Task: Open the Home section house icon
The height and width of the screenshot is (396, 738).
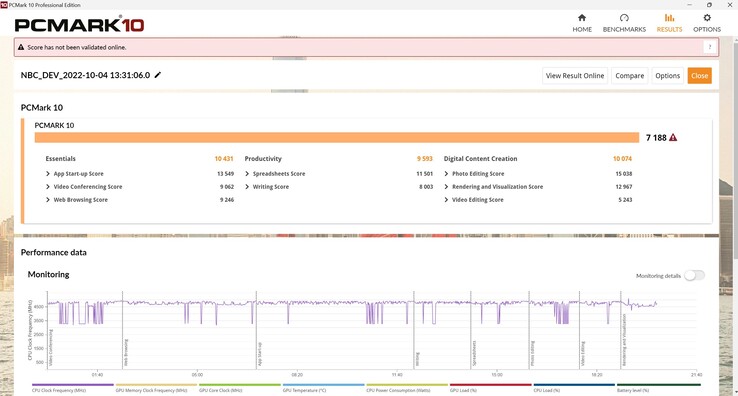Action: pos(582,18)
